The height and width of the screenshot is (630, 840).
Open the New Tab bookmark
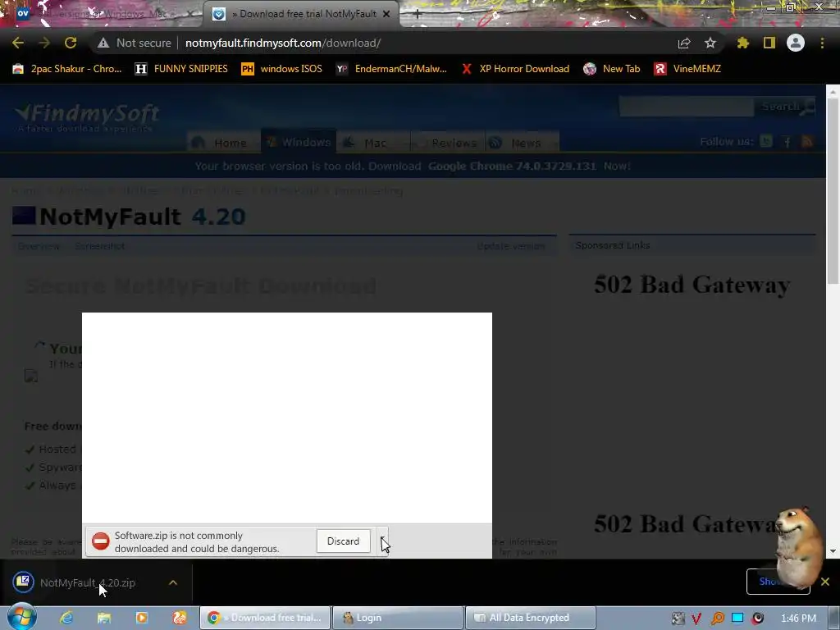[x=612, y=69]
